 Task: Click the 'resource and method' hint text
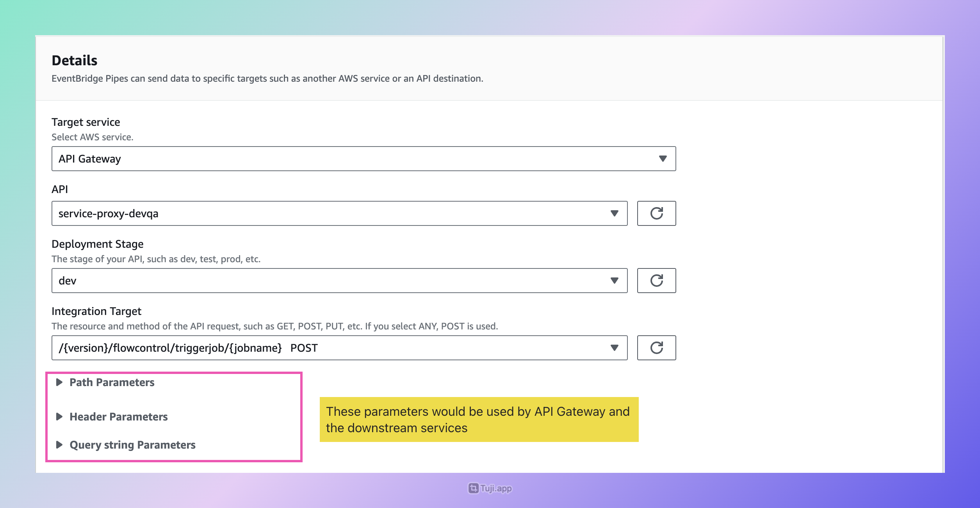point(275,326)
